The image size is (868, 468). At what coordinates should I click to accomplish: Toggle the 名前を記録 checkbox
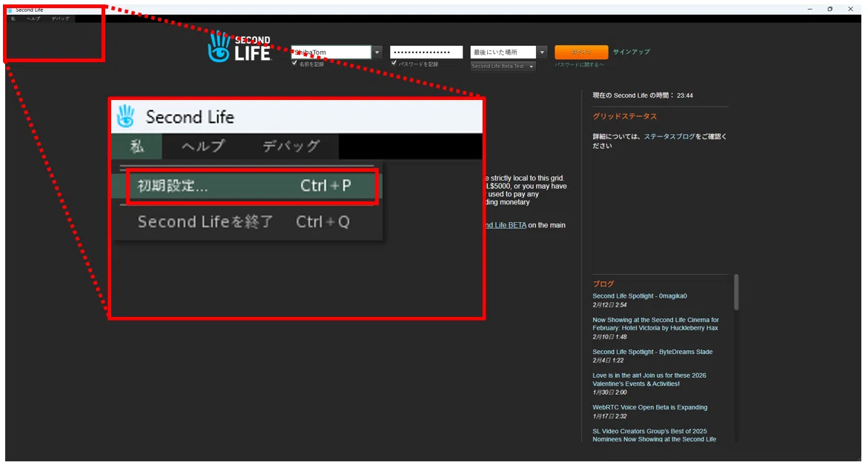(294, 64)
